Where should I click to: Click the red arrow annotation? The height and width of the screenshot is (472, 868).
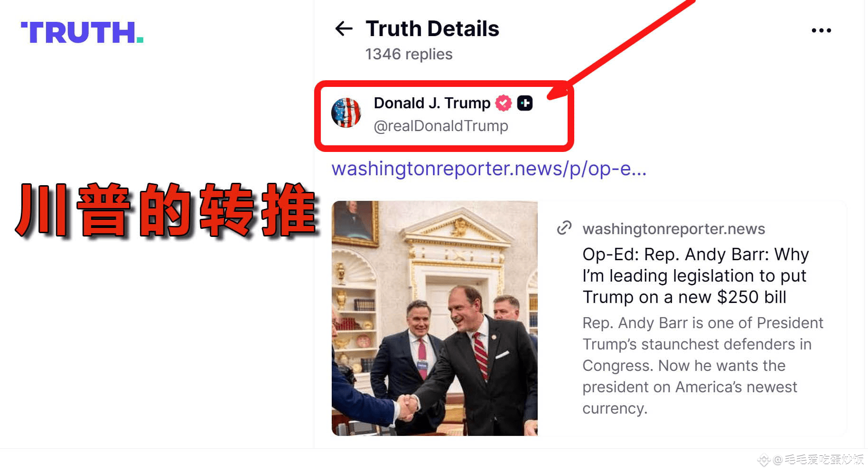622,49
